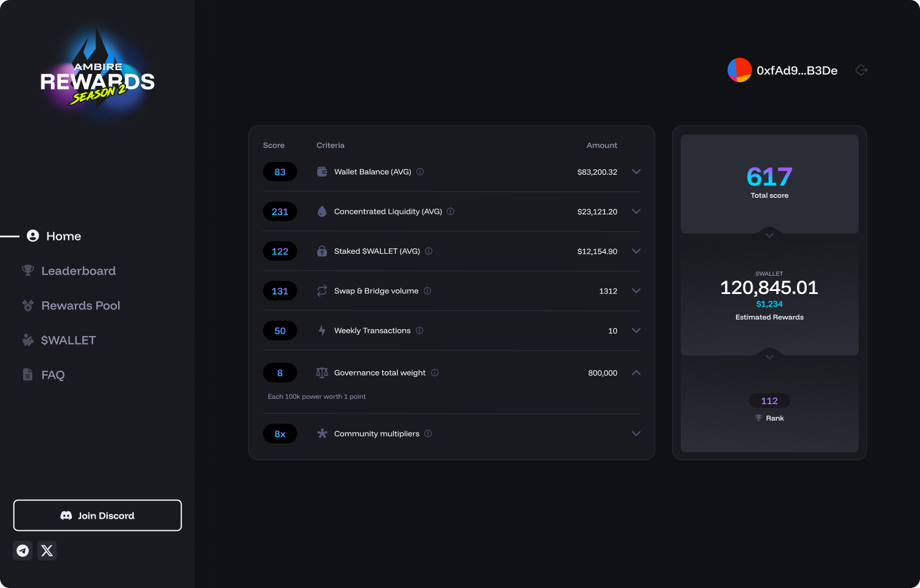Viewport: 920px width, 588px height.
Task: Click the Community multipliers asterisk icon
Action: tap(321, 433)
